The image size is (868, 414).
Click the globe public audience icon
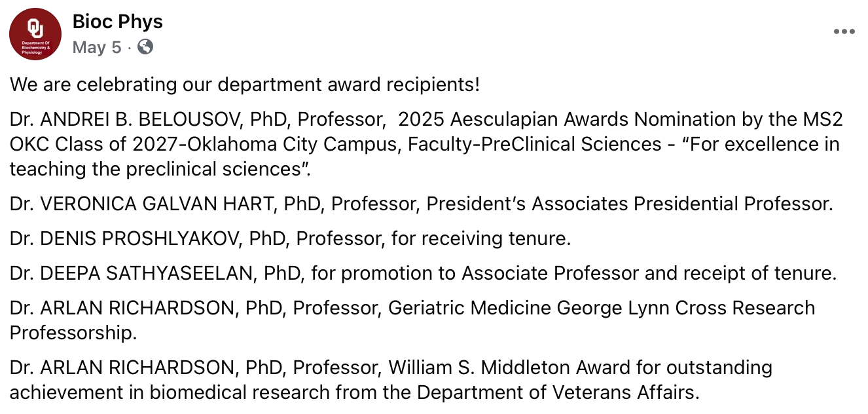145,47
